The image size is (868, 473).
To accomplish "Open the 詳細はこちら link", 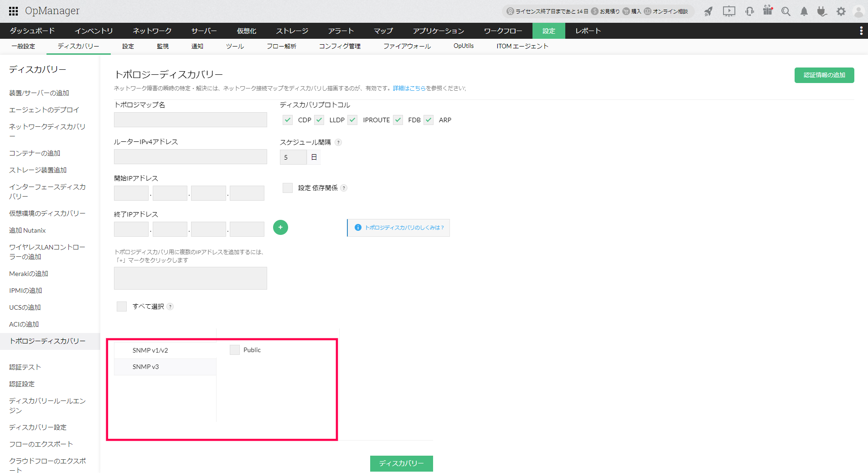I will pyautogui.click(x=409, y=88).
